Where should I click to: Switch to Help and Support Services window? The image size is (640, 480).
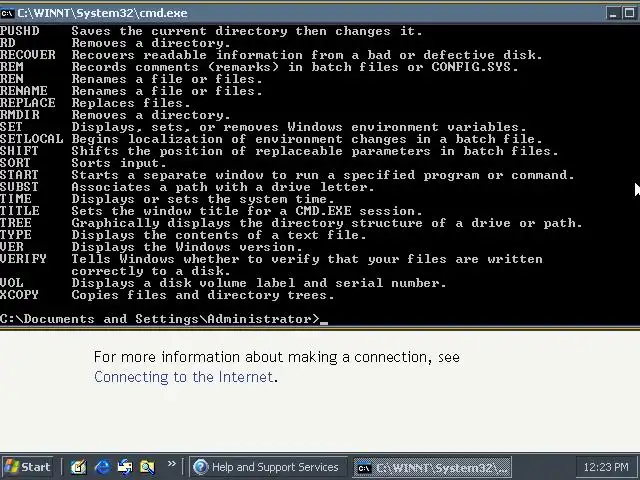tap(269, 467)
